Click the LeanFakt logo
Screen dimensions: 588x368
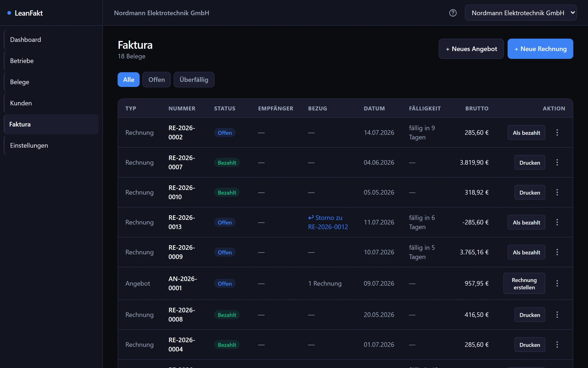coord(25,13)
